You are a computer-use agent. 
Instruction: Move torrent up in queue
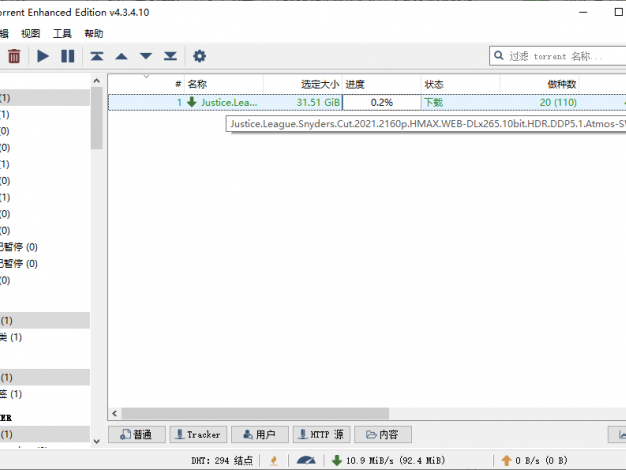[121, 56]
